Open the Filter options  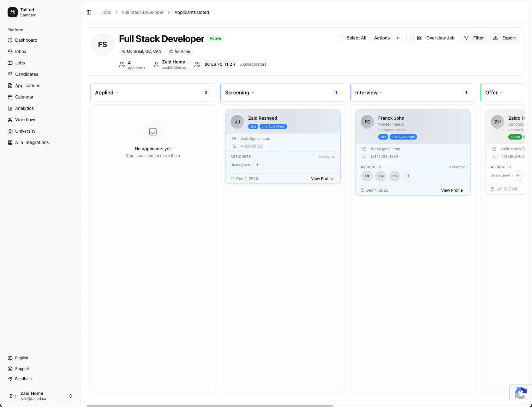pyautogui.click(x=474, y=38)
